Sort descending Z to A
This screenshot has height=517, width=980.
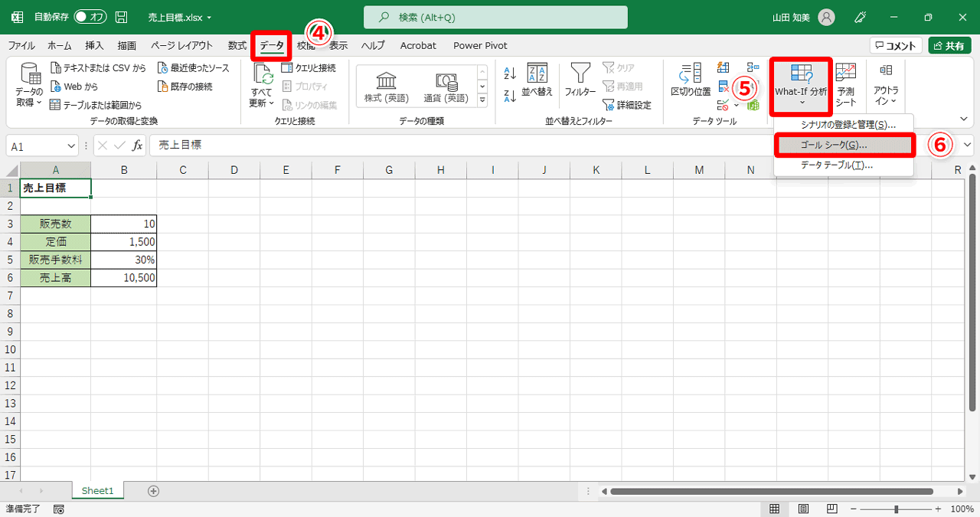[511, 97]
